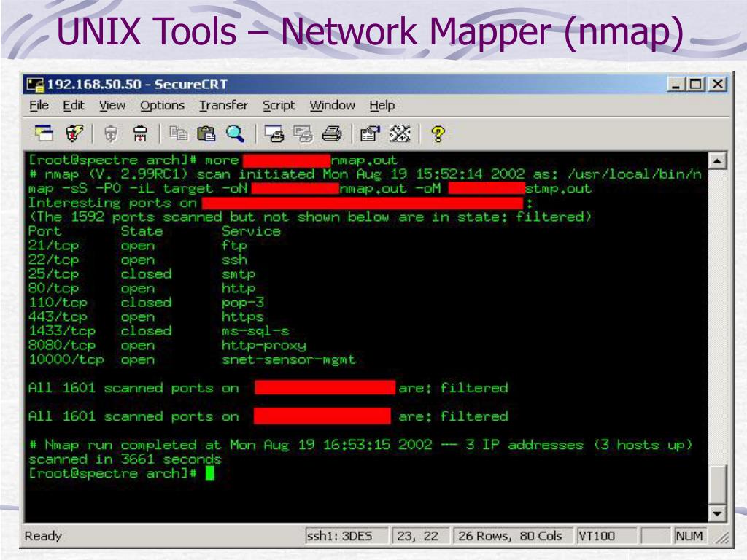The width and height of the screenshot is (747, 560).
Task: Click the terminal scrollbar up arrow
Action: click(717, 161)
